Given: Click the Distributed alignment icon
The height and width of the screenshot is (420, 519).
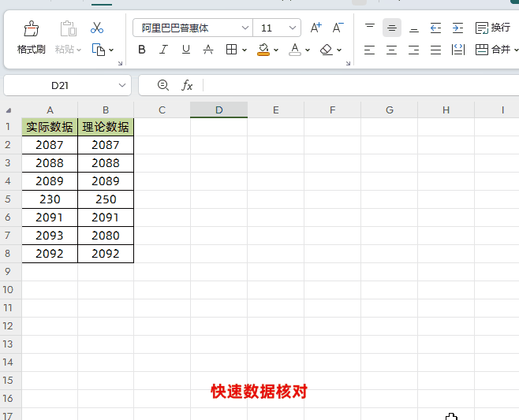Looking at the screenshot, I should (x=458, y=50).
